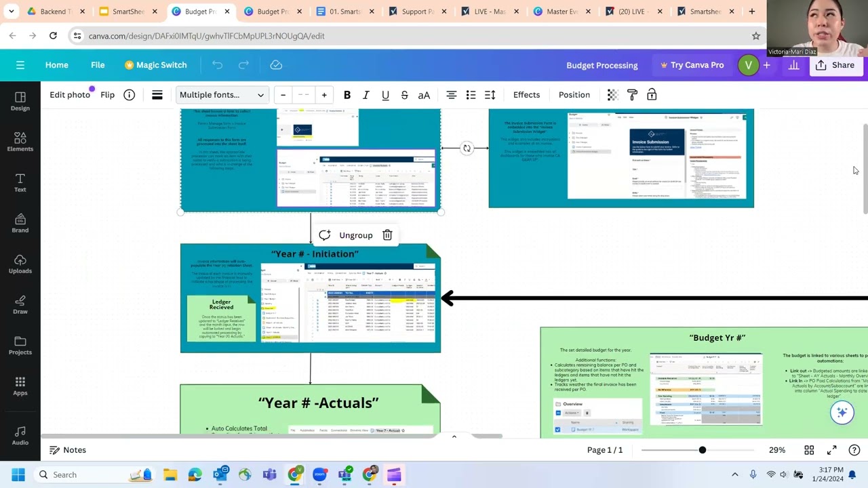The height and width of the screenshot is (488, 868).
Task: Open the Effects options
Action: click(x=526, y=95)
